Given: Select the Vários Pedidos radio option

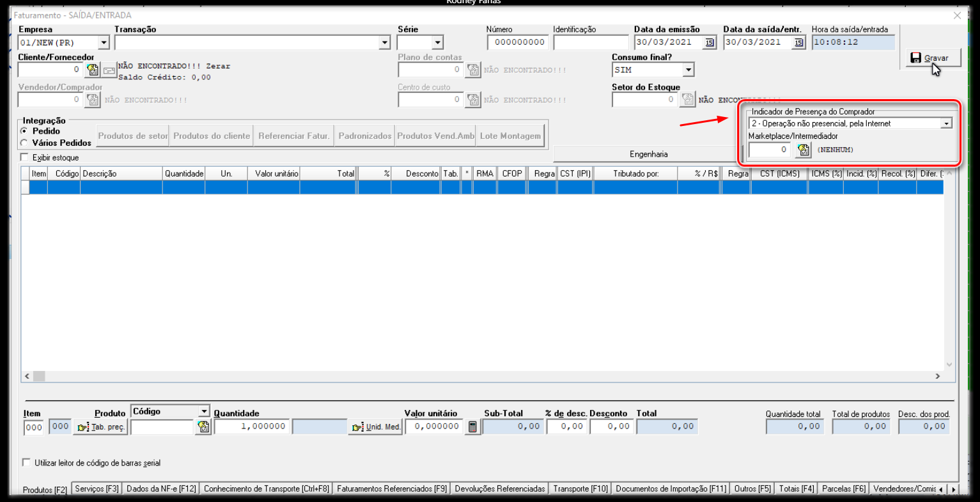Looking at the screenshot, I should click(25, 143).
